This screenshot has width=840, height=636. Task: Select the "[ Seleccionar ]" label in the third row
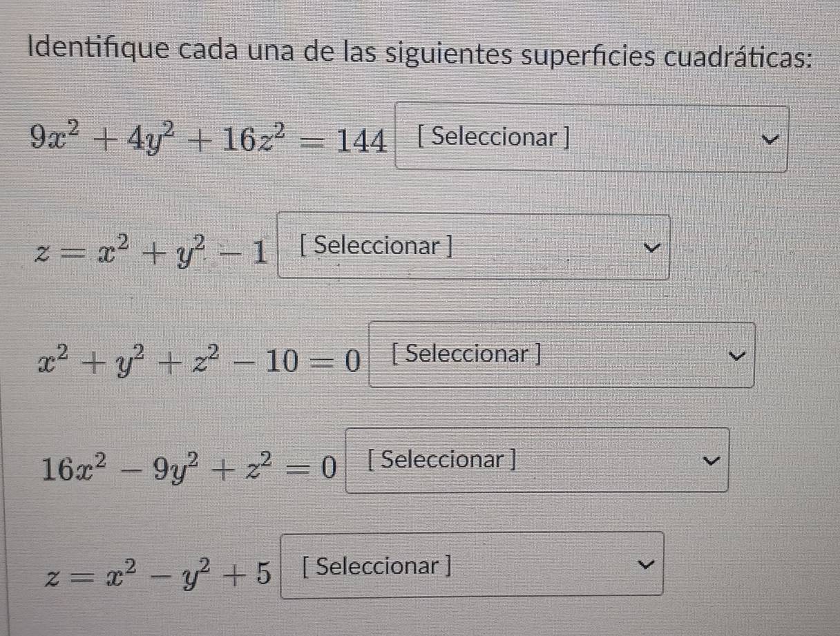point(466,354)
